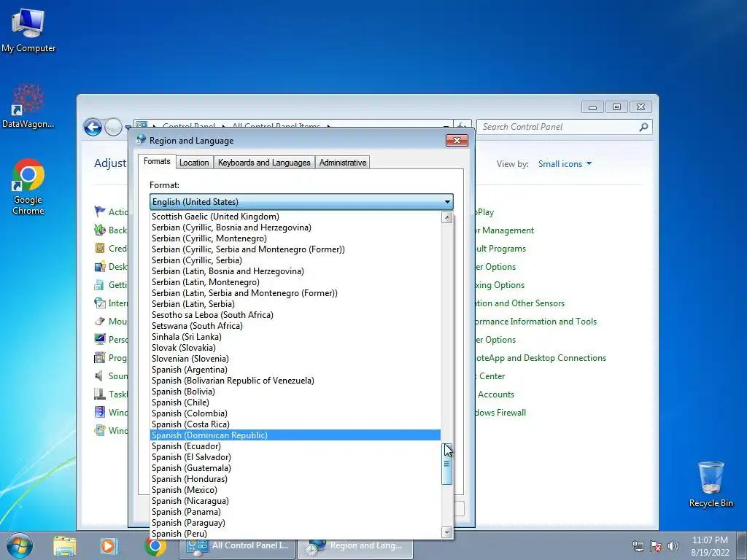Click the Control Panel Back arrow button
Screen dimensions: 747x560
(x=93, y=127)
